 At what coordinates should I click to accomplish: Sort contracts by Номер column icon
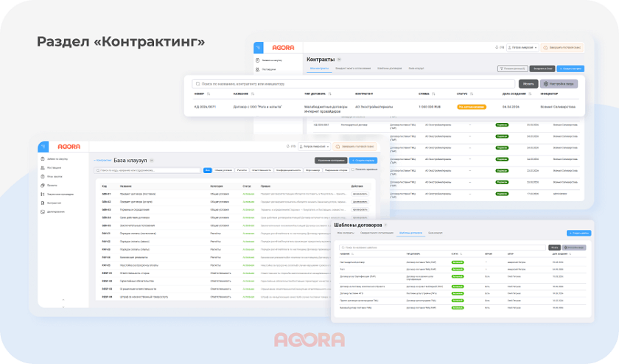(209, 94)
